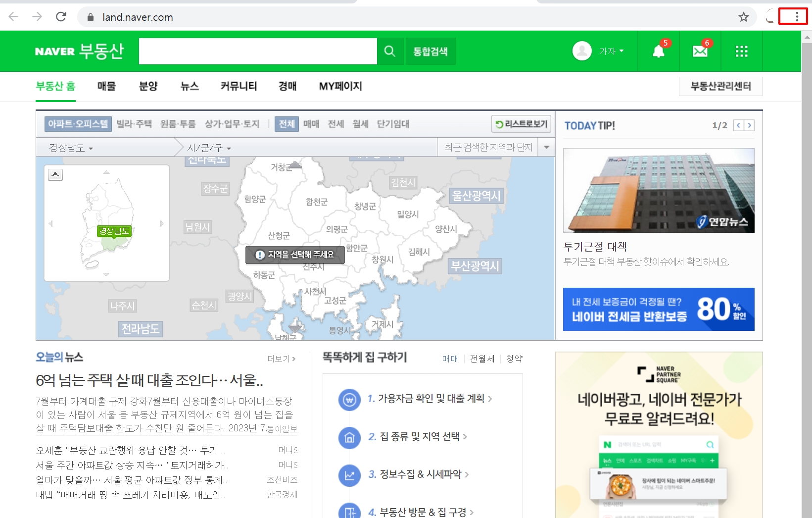Show previous TODAY TIP with left arrow

738,125
